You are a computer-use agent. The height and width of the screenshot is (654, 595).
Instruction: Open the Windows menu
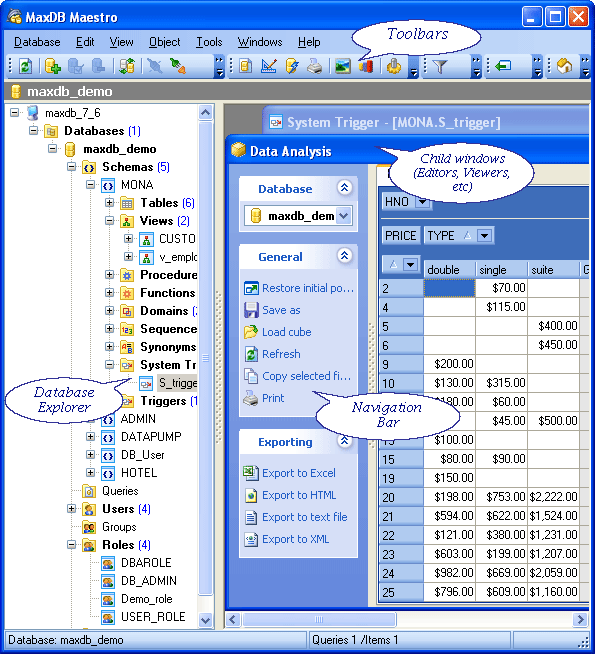(x=260, y=42)
